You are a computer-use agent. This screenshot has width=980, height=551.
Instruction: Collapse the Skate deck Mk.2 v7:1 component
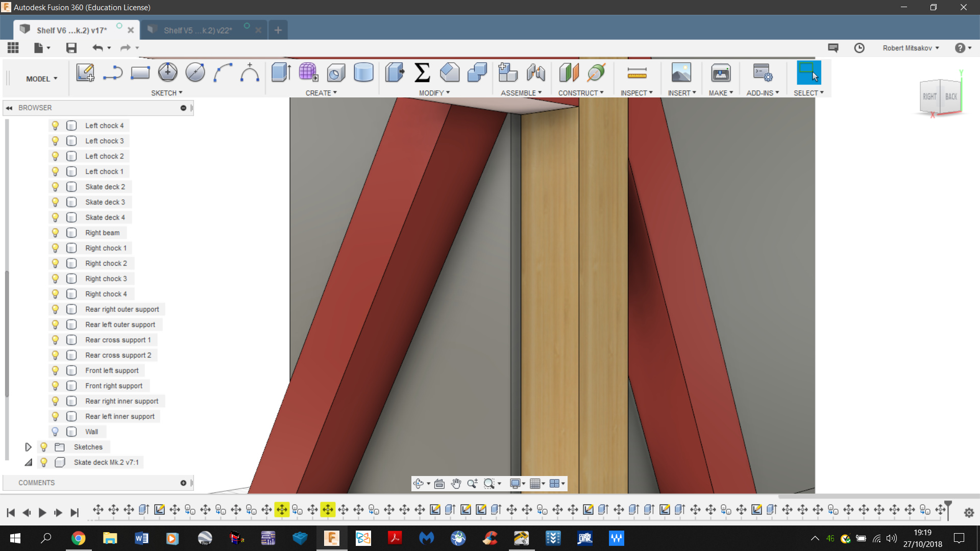click(28, 462)
